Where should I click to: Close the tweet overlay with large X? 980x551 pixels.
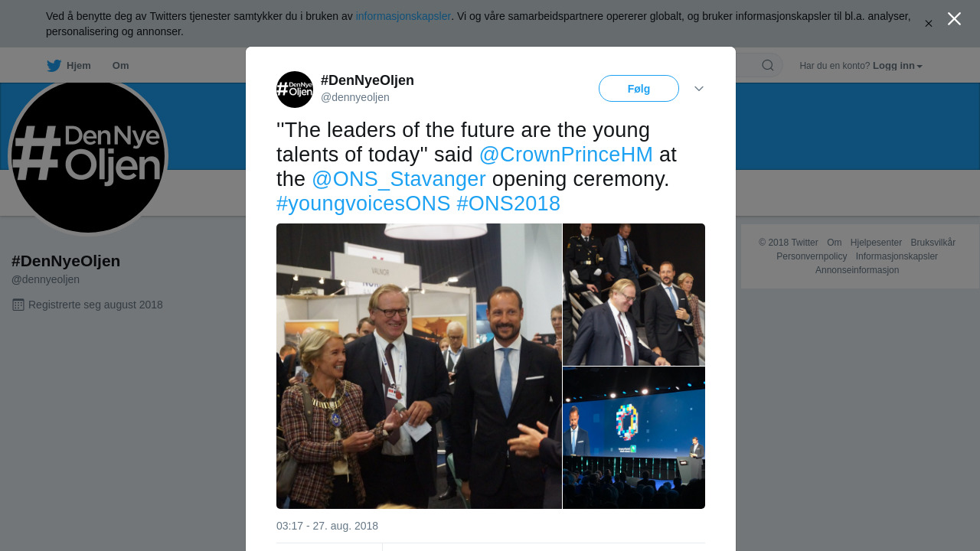[x=954, y=19]
